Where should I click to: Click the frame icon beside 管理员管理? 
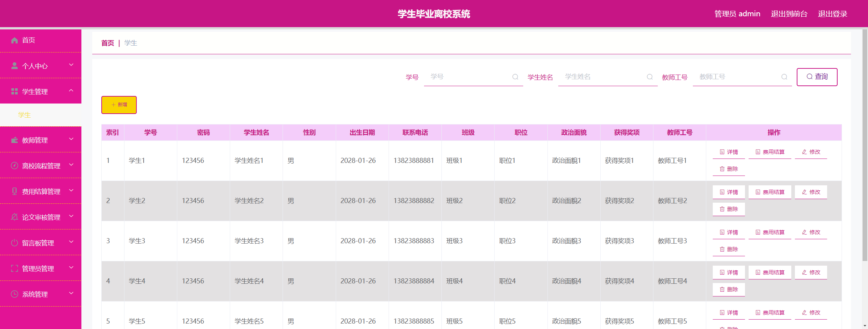[14, 269]
